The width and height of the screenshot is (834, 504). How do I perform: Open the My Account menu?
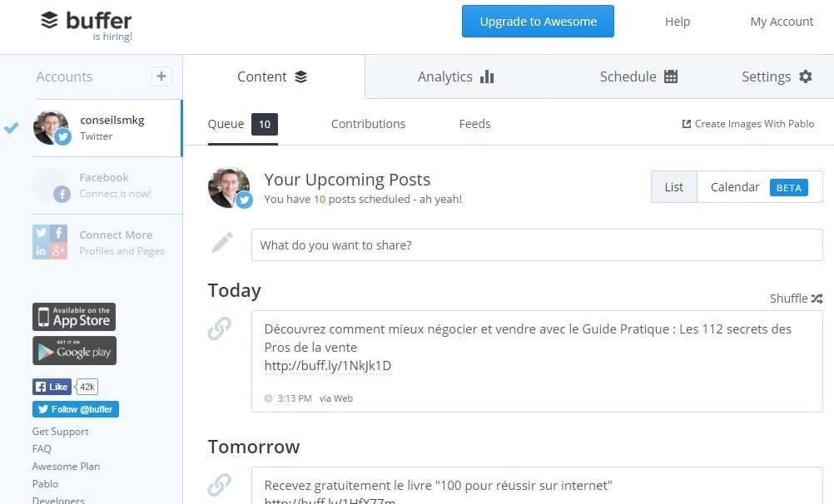coord(782,22)
